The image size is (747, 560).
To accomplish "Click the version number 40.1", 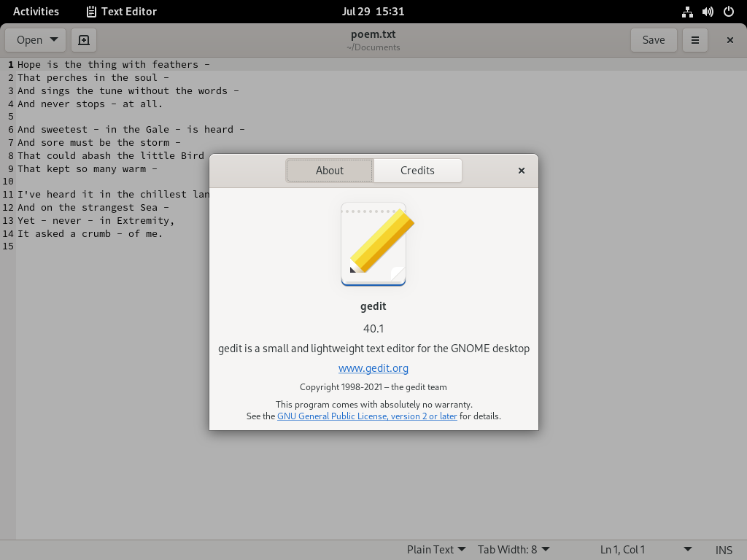I will (x=373, y=329).
